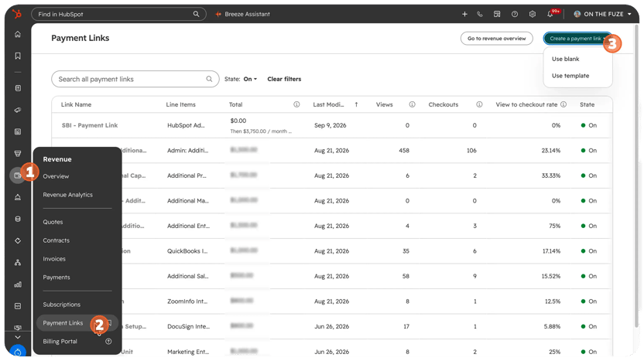Click the Views column info icon

point(412,104)
